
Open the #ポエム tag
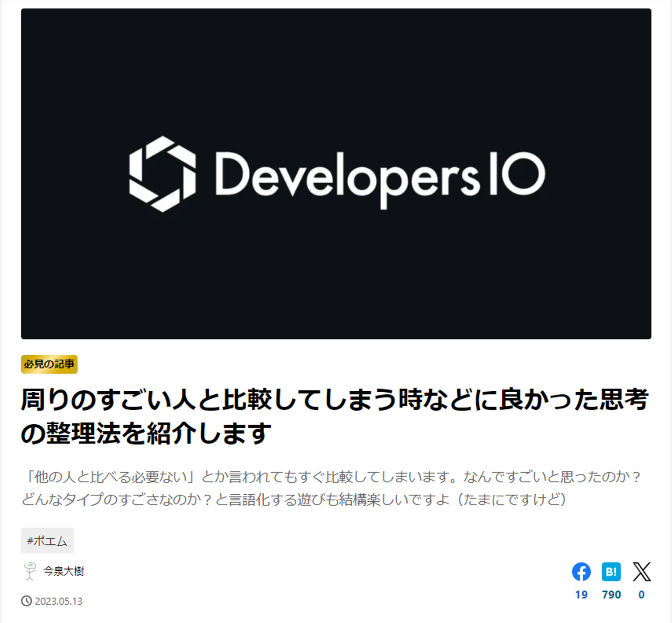coord(47,540)
